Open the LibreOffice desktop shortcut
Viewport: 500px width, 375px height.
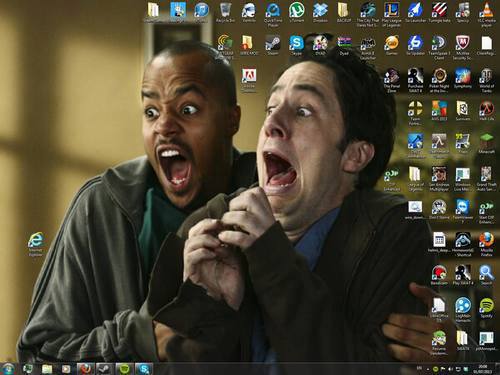point(439,310)
